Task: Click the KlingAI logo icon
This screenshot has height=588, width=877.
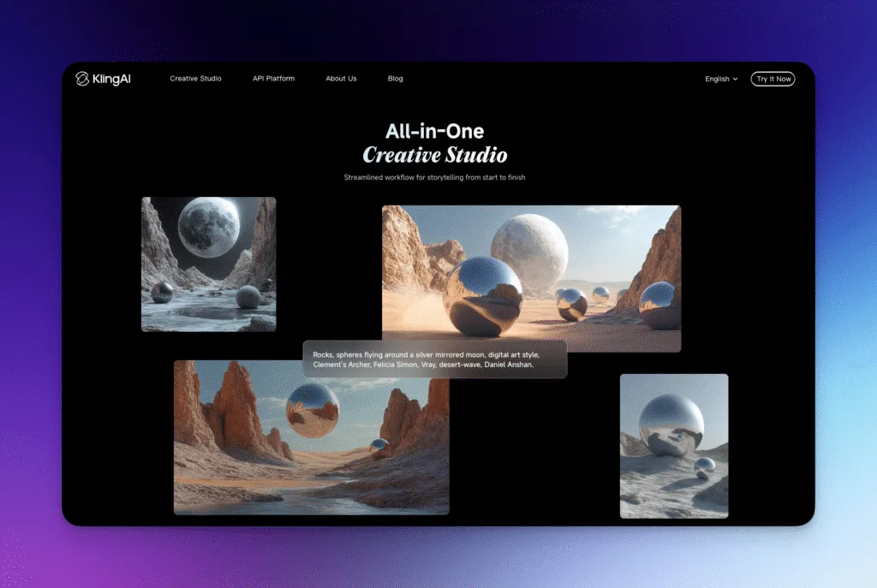Action: click(82, 79)
